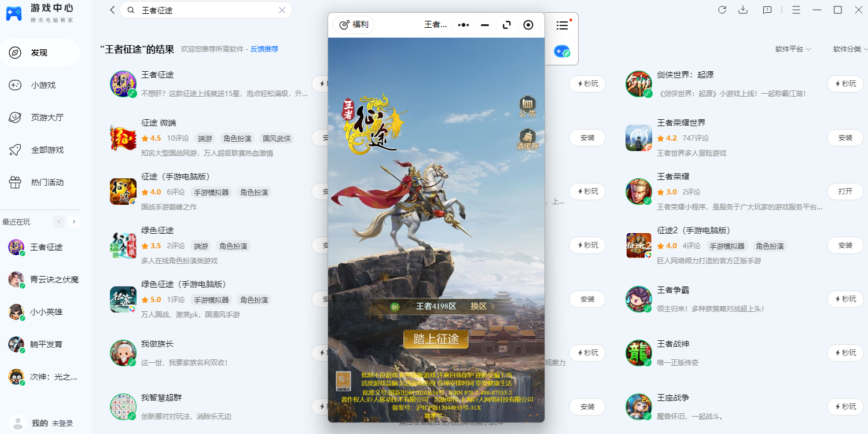Click the 我智慧超群 game icon
The height and width of the screenshot is (434, 868).
point(123,407)
